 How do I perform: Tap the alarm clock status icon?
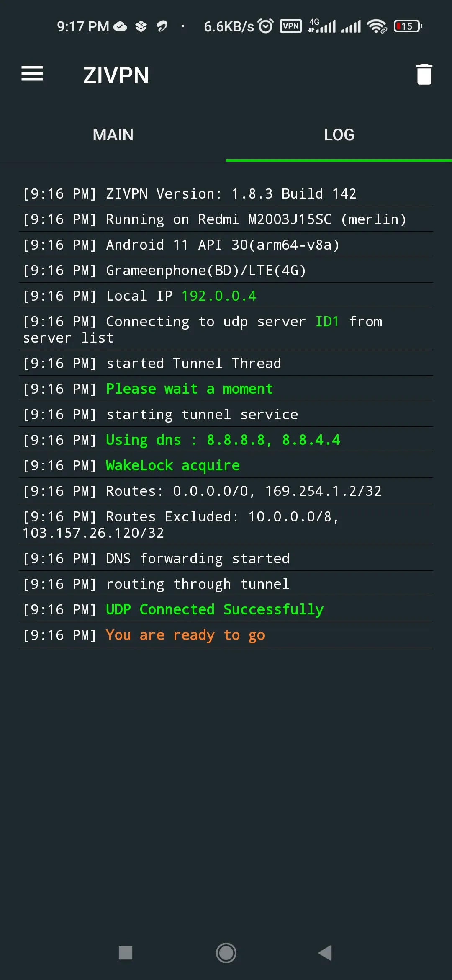point(265,26)
